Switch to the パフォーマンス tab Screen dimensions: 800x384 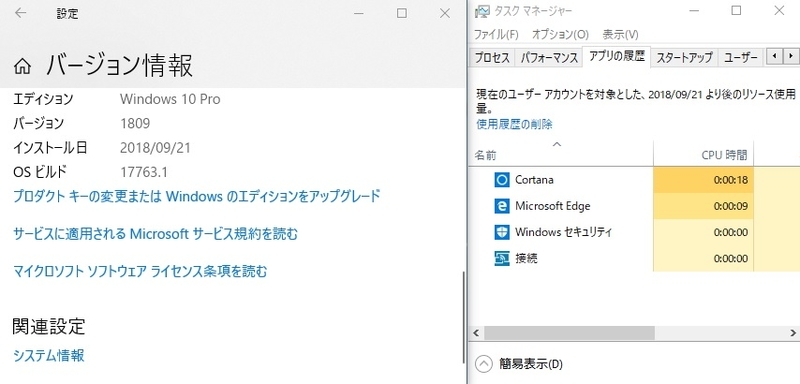click(549, 58)
